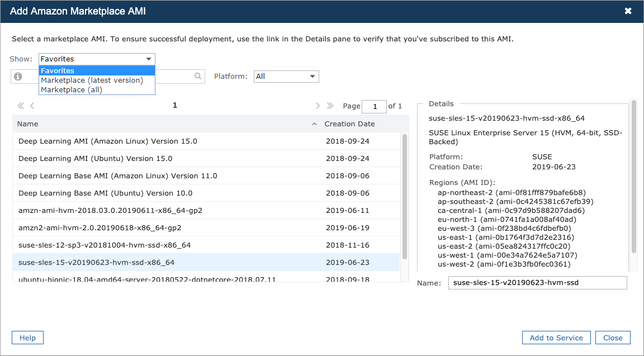Select the amzn2-ami-hvm-2.0.20190618-x86_64-gp2 row
644x356 pixels.
coord(206,227)
